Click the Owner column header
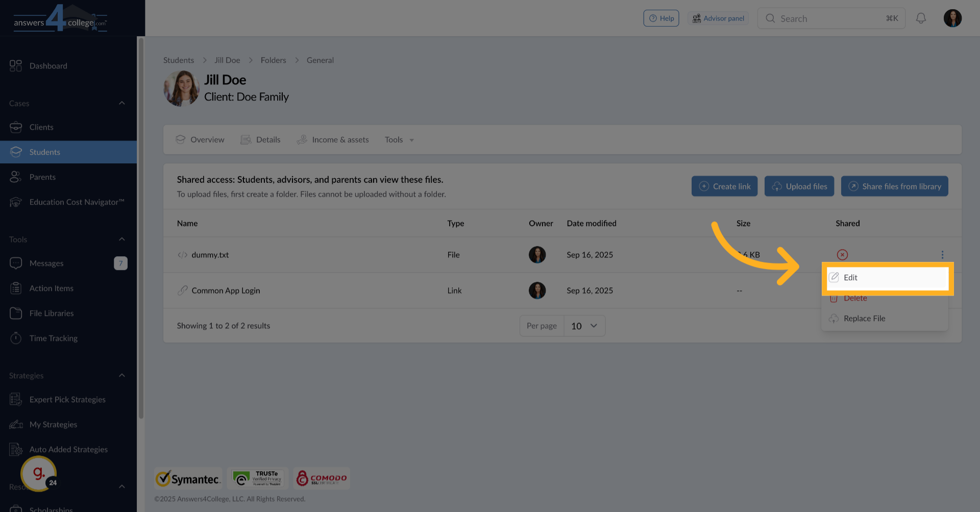 tap(541, 224)
